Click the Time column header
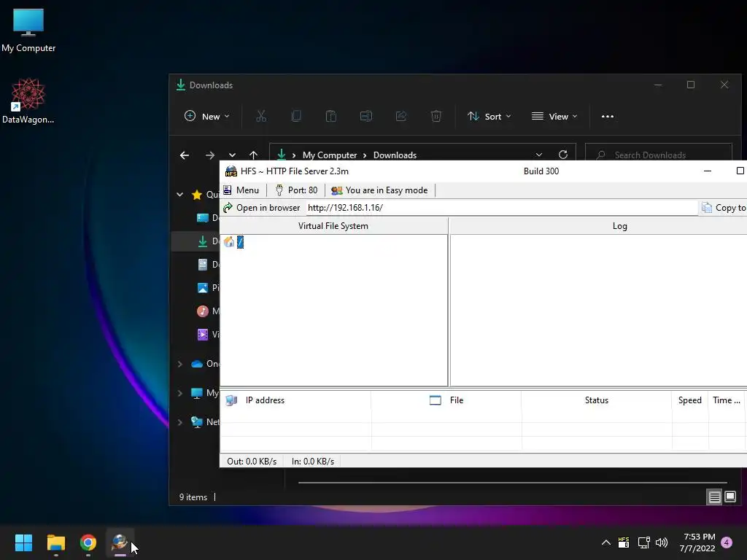The image size is (747, 560). 727,400
